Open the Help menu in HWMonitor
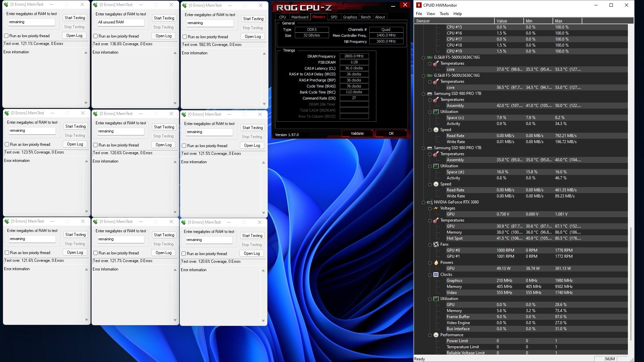Screen dimensions: 644x362 pos(458,14)
